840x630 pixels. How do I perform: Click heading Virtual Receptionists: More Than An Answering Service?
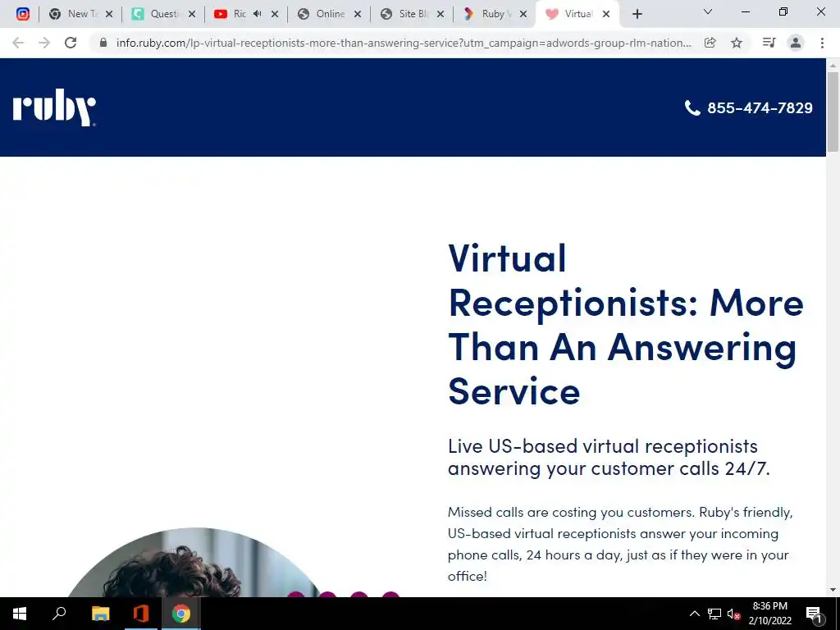point(626,325)
